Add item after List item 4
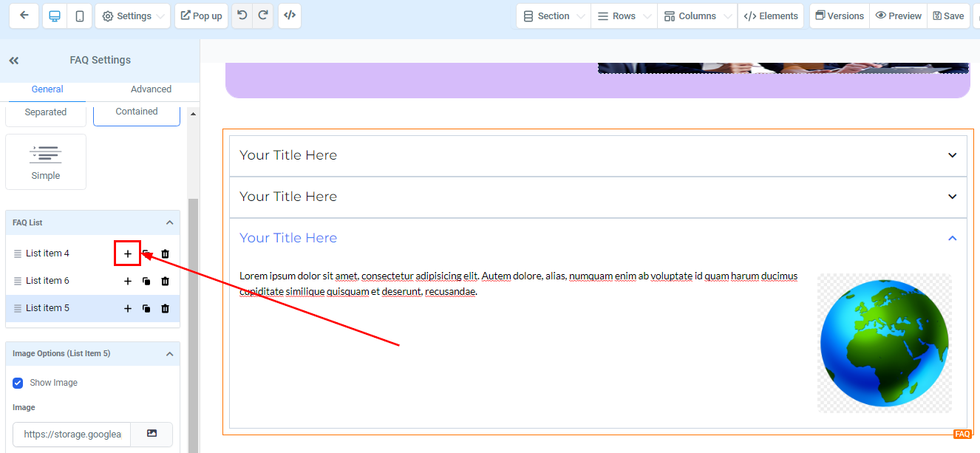This screenshot has height=453, width=980. tap(127, 253)
